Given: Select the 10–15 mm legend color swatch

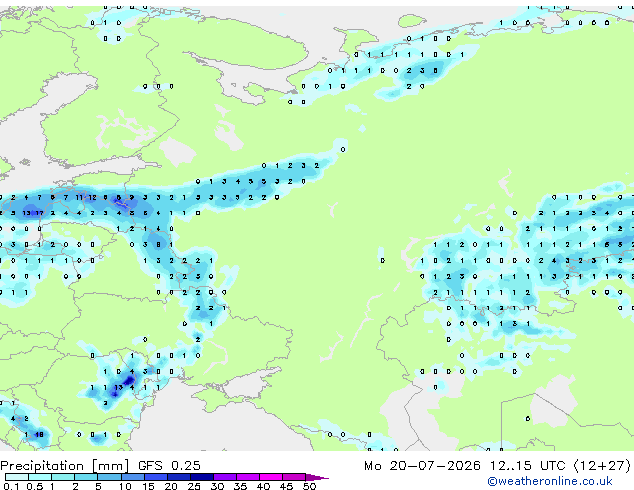Looking at the screenshot, I should (133, 477).
